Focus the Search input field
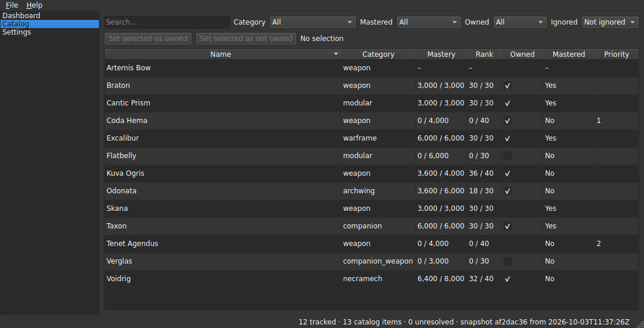This screenshot has width=644, height=328. [x=167, y=22]
